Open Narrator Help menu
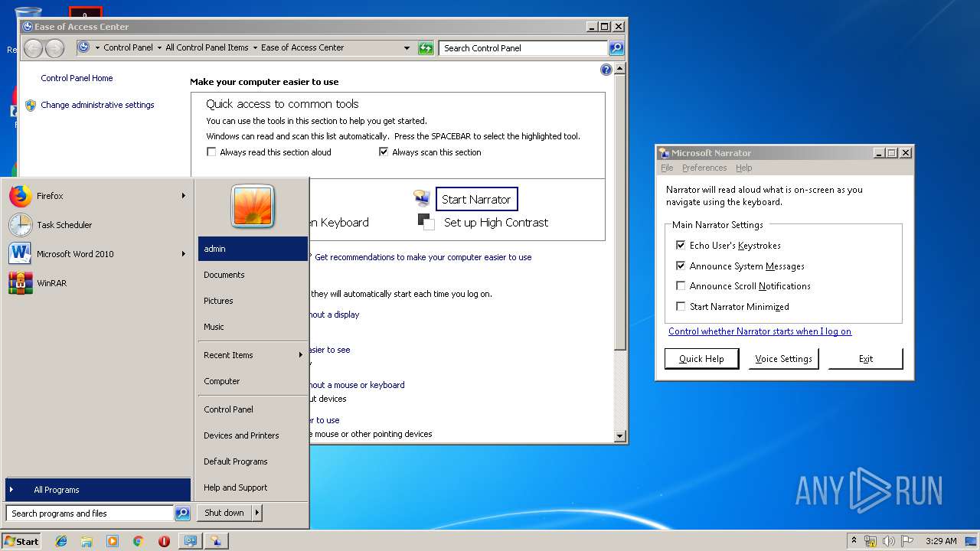 [744, 168]
